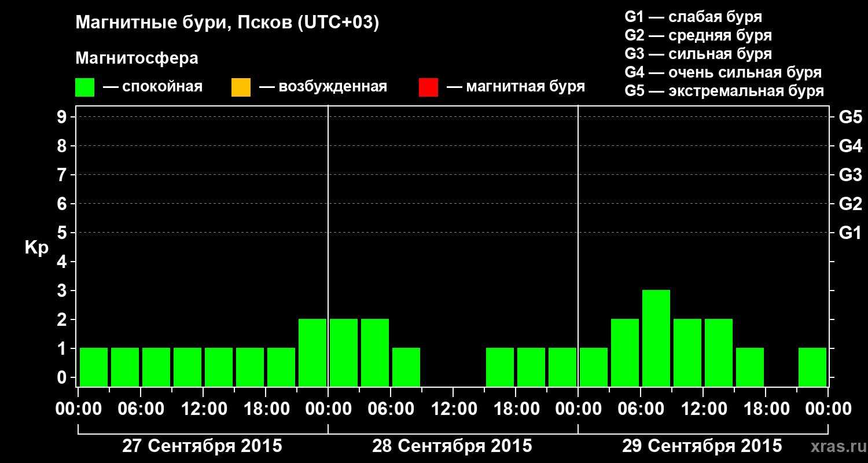Click the 12:00 tick label under 28 September

pyautogui.click(x=453, y=409)
